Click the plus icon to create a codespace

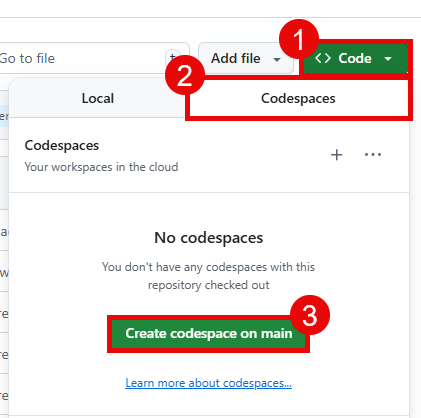pos(337,155)
